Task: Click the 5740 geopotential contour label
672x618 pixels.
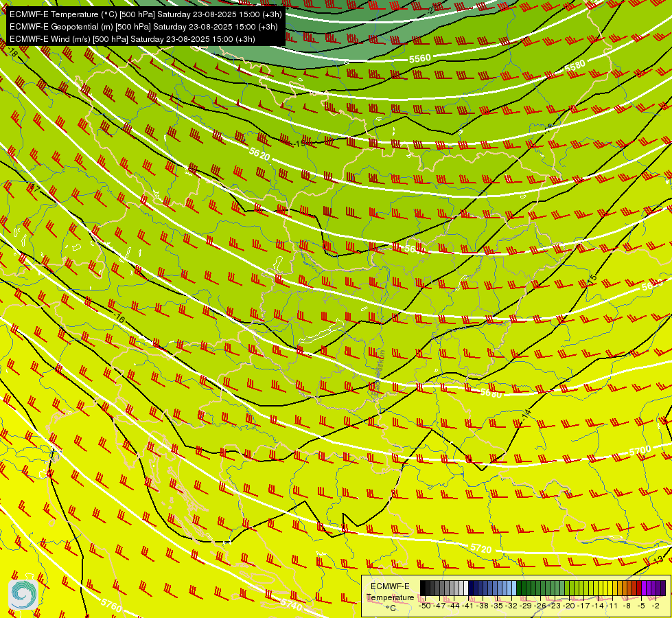Action: pyautogui.click(x=291, y=604)
